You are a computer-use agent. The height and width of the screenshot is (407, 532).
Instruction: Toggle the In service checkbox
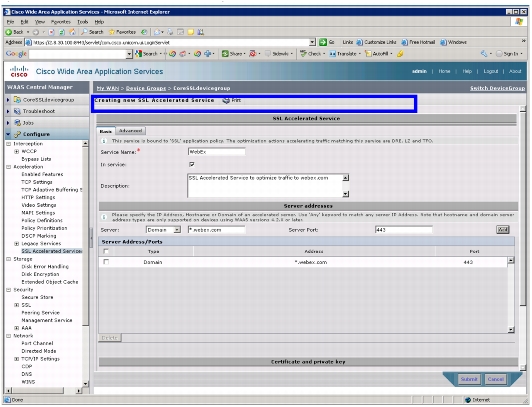[192, 164]
